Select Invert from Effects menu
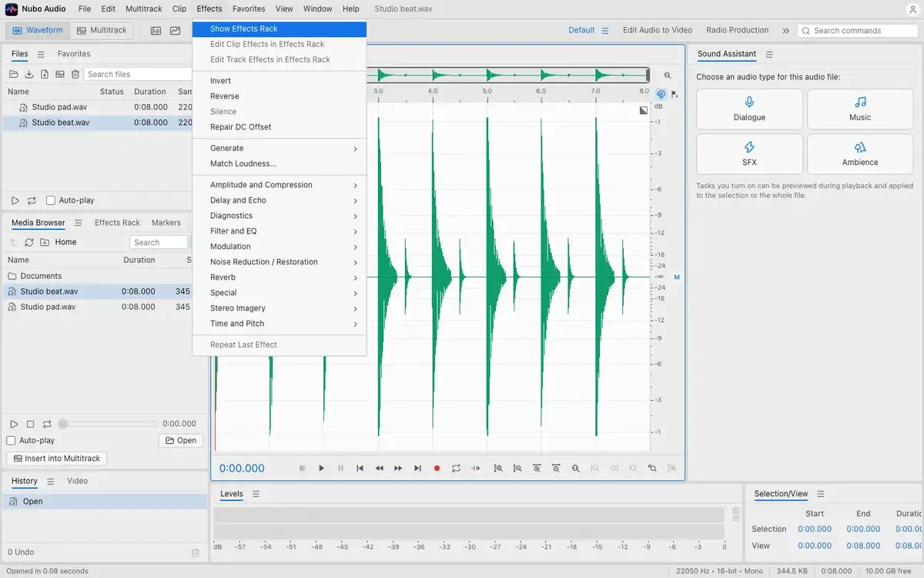 280,81
